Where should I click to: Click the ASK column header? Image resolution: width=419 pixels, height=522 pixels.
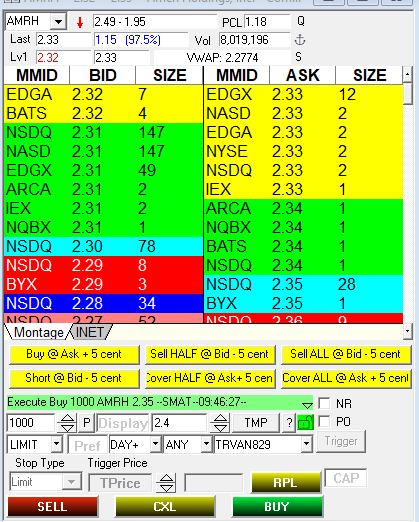coord(303,75)
